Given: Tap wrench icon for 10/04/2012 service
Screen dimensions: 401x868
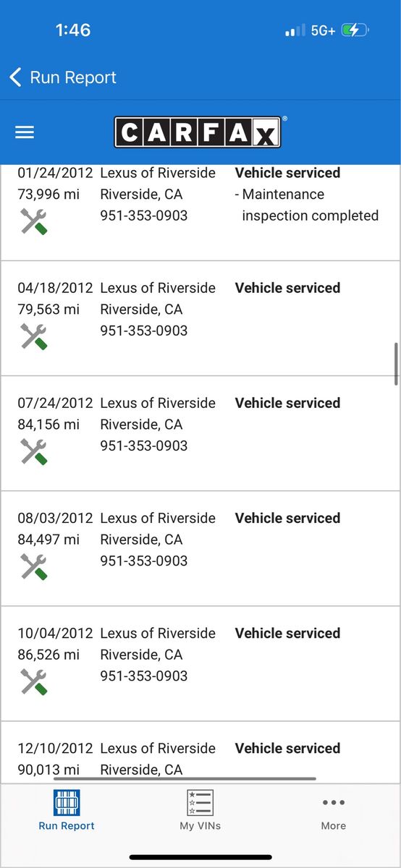Looking at the screenshot, I should pyautogui.click(x=33, y=681).
